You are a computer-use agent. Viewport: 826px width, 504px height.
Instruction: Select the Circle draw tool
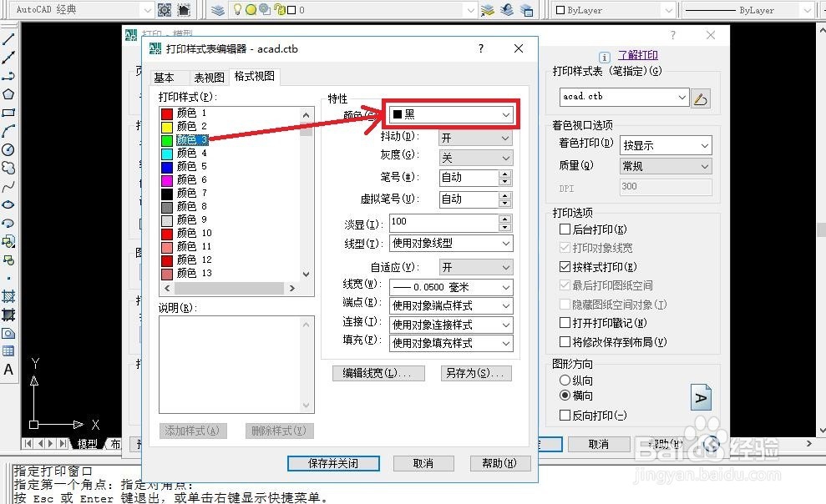[8, 149]
